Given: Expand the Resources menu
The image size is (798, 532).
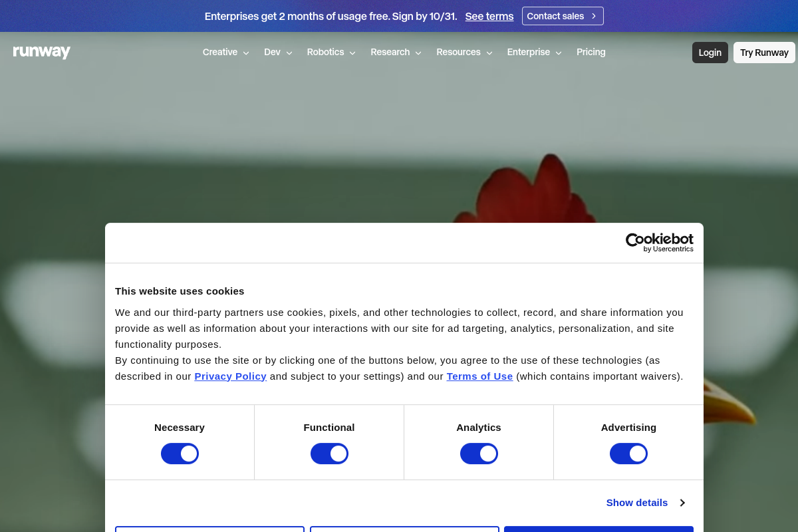Looking at the screenshot, I should click(464, 52).
